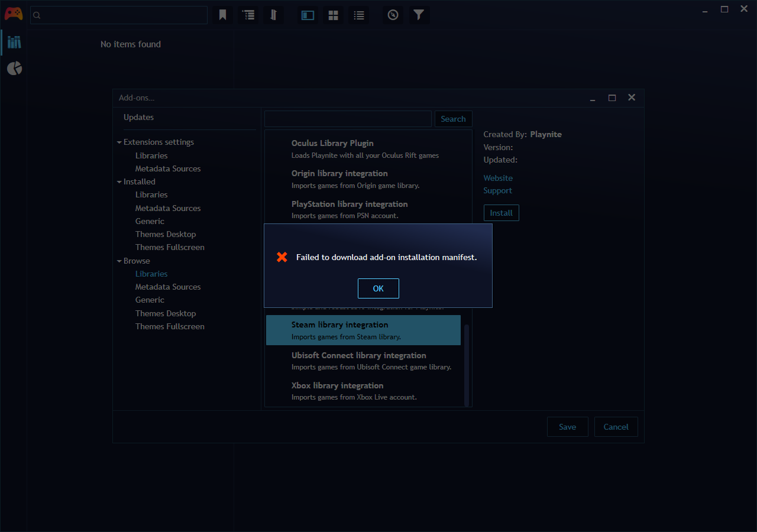Viewport: 757px width, 532px height.
Task: Switch to Grid view mode
Action: [x=333, y=15]
